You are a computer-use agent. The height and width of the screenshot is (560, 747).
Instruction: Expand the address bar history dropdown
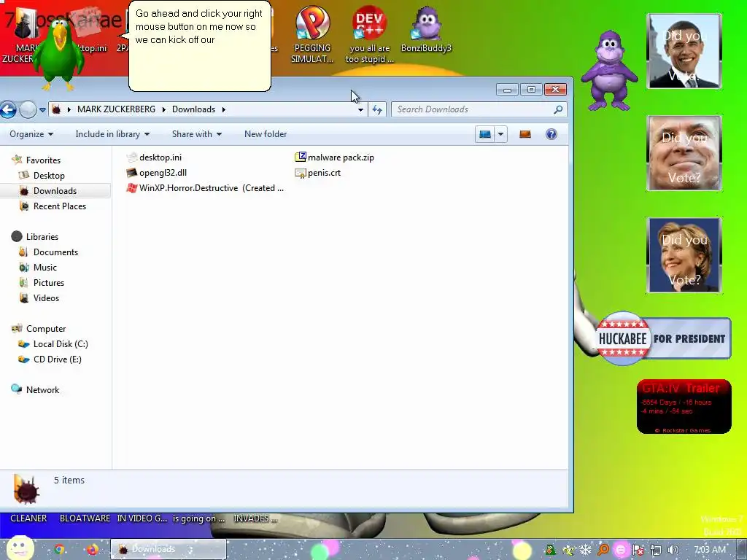(360, 109)
